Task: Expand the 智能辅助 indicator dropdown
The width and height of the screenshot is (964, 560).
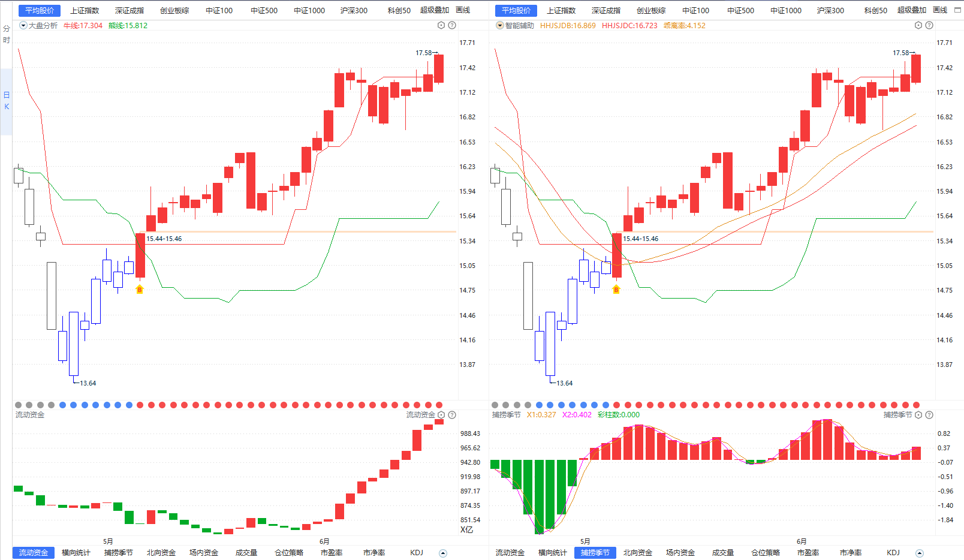Action: (x=500, y=25)
